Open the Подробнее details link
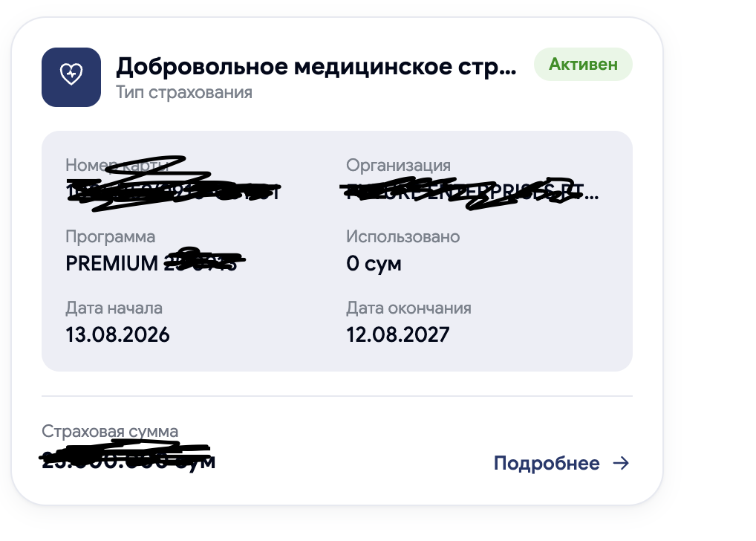Viewport: 756px width, 541px height. click(561, 463)
